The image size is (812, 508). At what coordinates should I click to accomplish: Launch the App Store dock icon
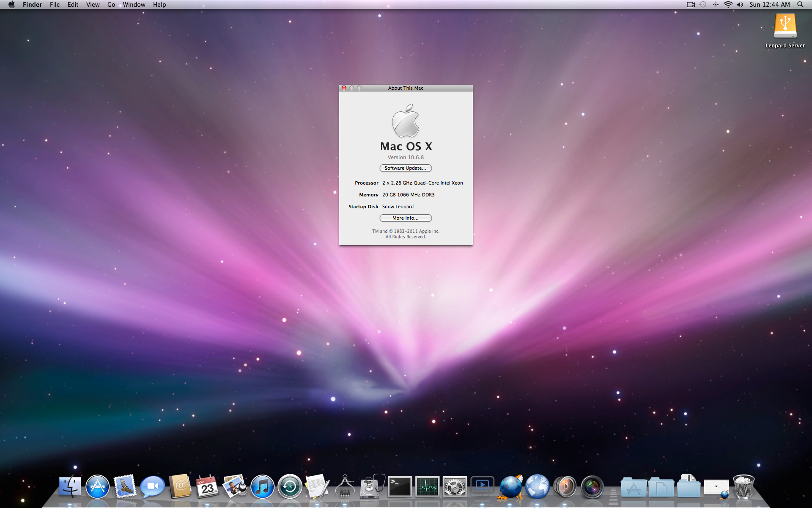[x=97, y=487]
